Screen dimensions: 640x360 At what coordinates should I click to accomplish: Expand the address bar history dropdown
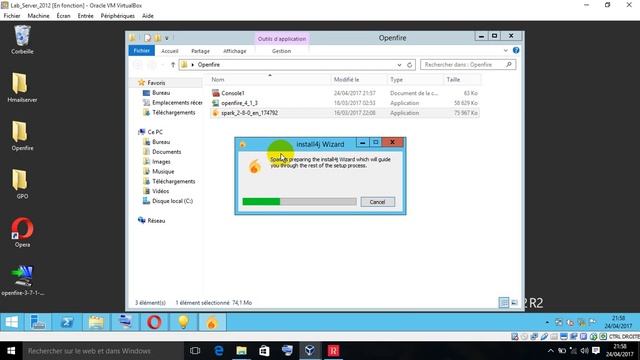399,65
